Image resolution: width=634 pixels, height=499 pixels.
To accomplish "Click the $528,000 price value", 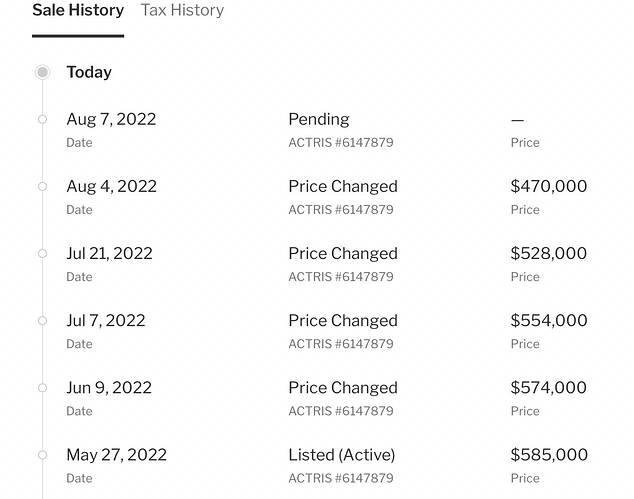I will 549,254.
